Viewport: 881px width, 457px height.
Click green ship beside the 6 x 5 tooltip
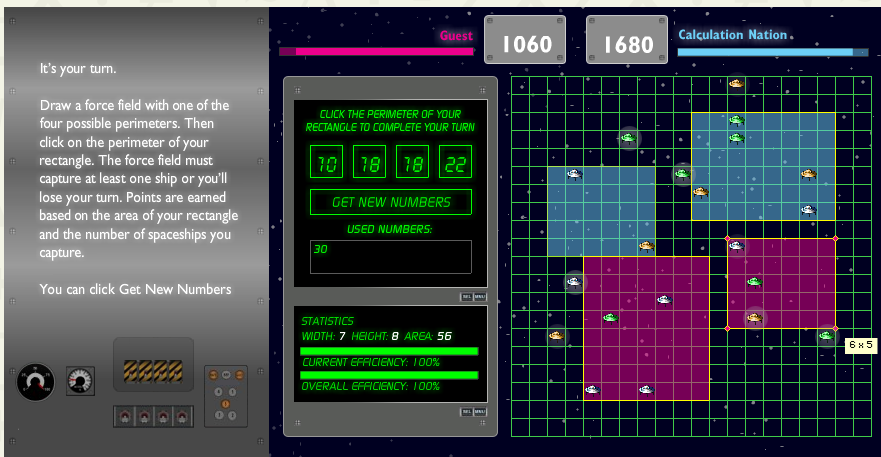(x=826, y=336)
